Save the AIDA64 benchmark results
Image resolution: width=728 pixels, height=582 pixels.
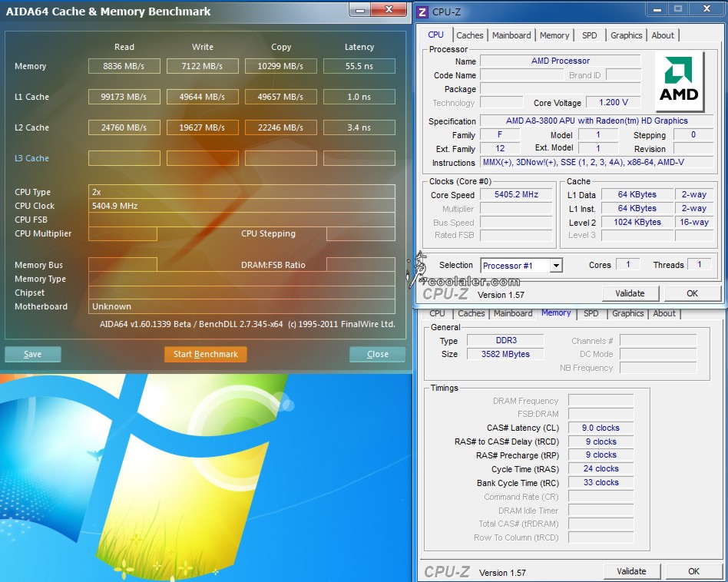tap(32, 354)
